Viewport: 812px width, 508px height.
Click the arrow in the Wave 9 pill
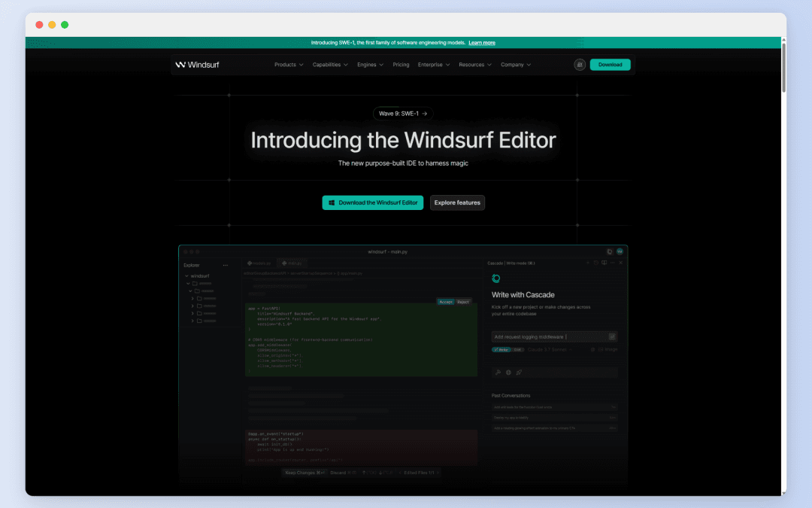425,114
